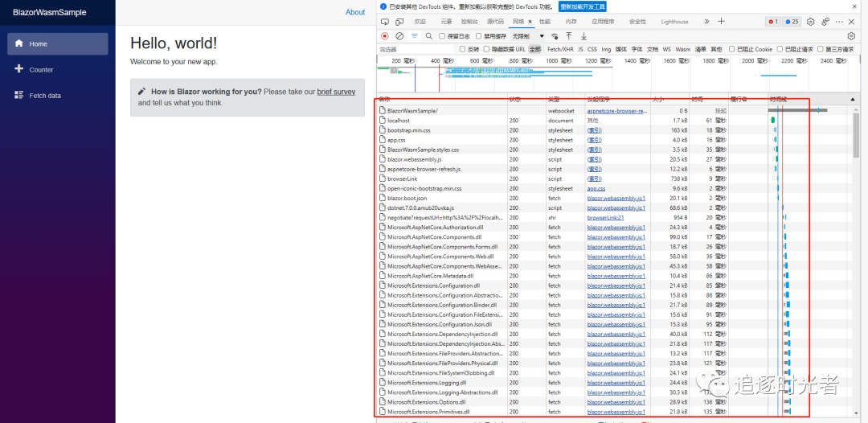Expand the more DevTools tabs chevron
This screenshot has height=423, width=868.
click(x=706, y=22)
